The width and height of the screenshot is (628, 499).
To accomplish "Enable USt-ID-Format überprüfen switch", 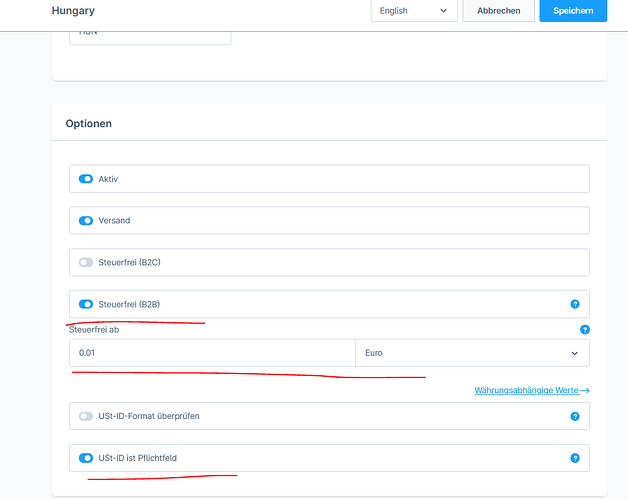I will click(x=86, y=416).
